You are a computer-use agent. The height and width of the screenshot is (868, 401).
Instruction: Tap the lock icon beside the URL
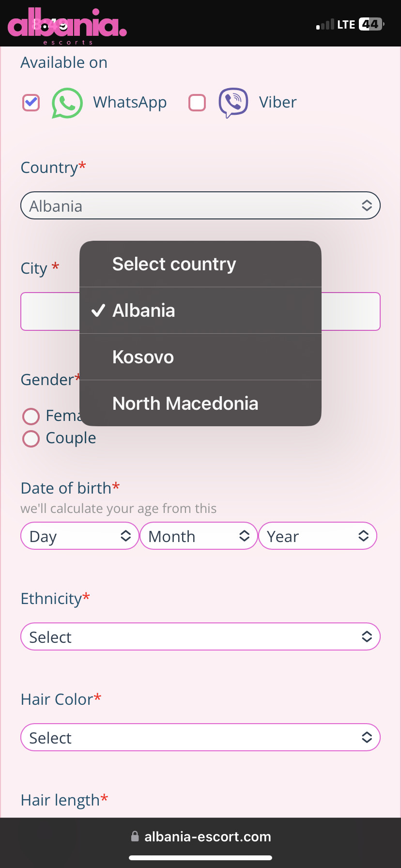pyautogui.click(x=135, y=837)
